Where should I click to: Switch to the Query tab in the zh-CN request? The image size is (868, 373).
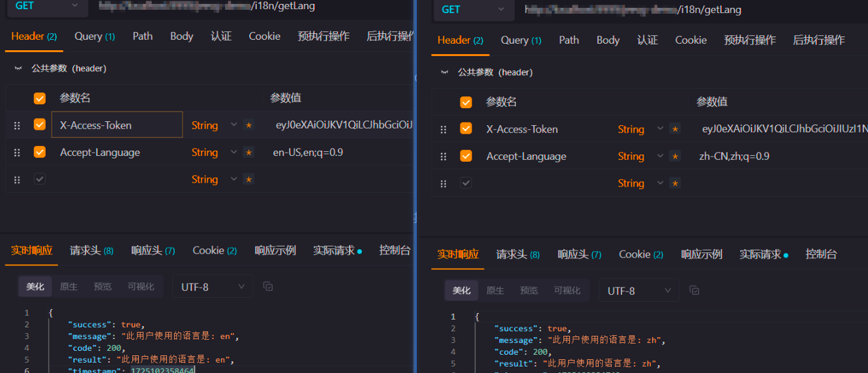pos(520,40)
